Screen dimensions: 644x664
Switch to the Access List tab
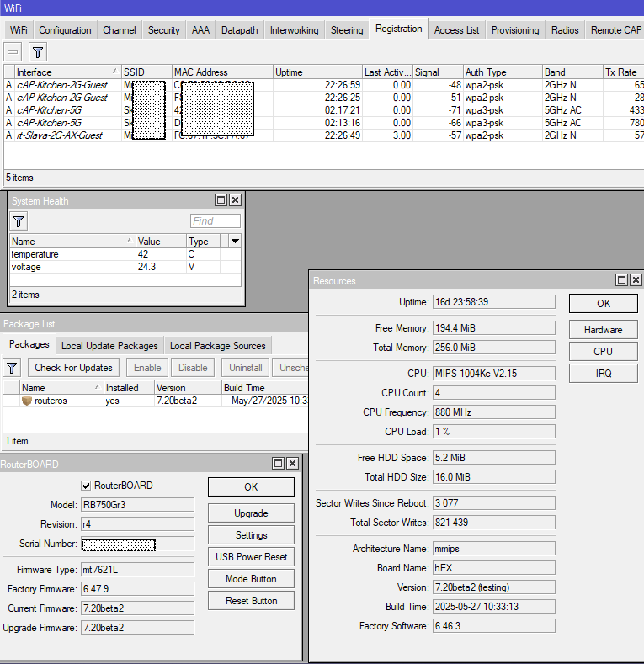click(456, 30)
